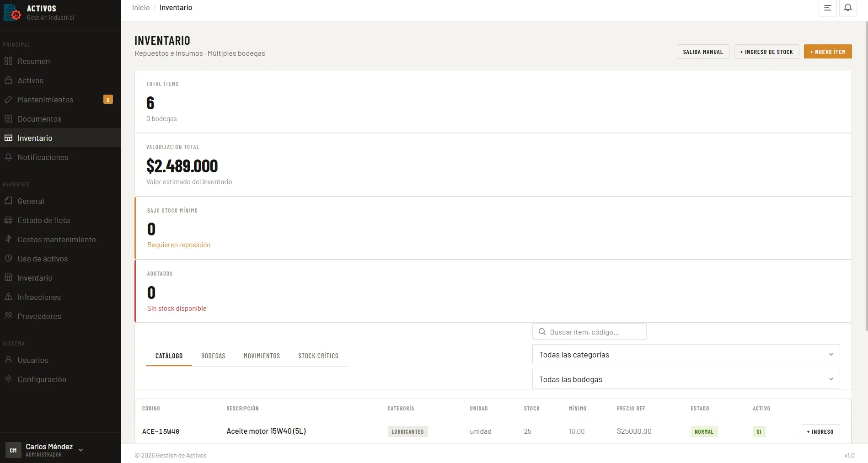Switch to the Movimientos tab
This screenshot has height=463, width=868.
click(262, 356)
